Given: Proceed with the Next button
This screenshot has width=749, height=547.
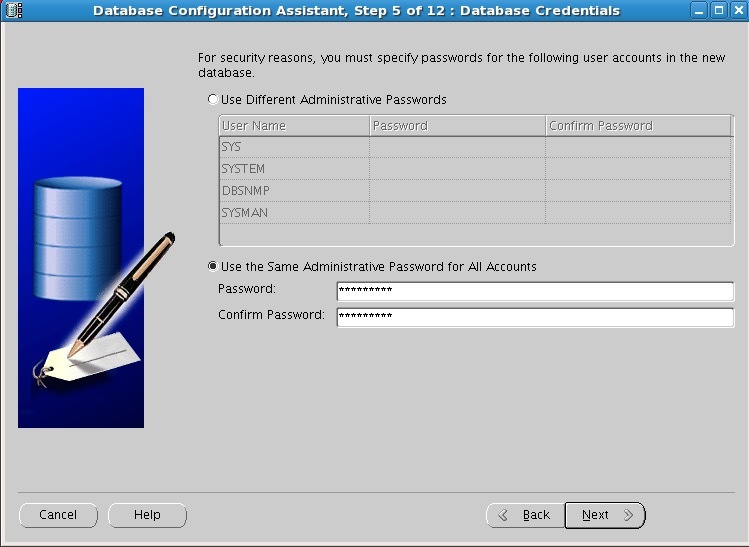Looking at the screenshot, I should click(605, 515).
